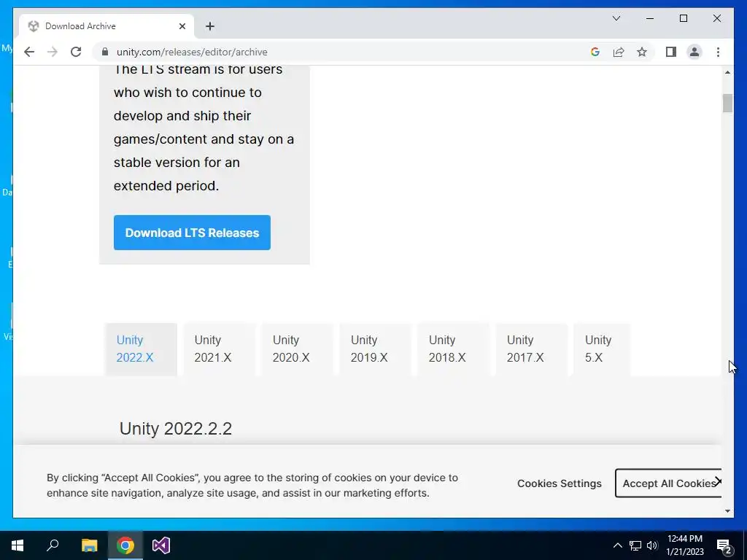Switch to the Unity 2020.X tab
Viewport: 747px width, 560px height.
(298, 349)
